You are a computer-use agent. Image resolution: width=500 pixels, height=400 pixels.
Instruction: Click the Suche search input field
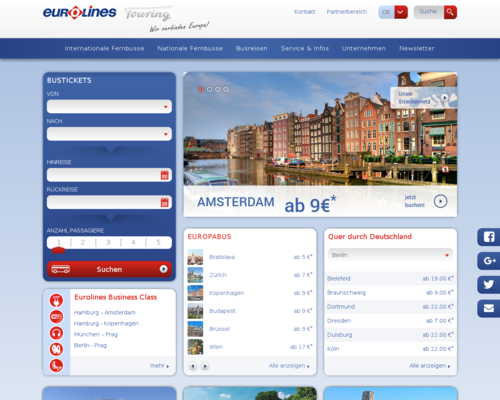(429, 12)
